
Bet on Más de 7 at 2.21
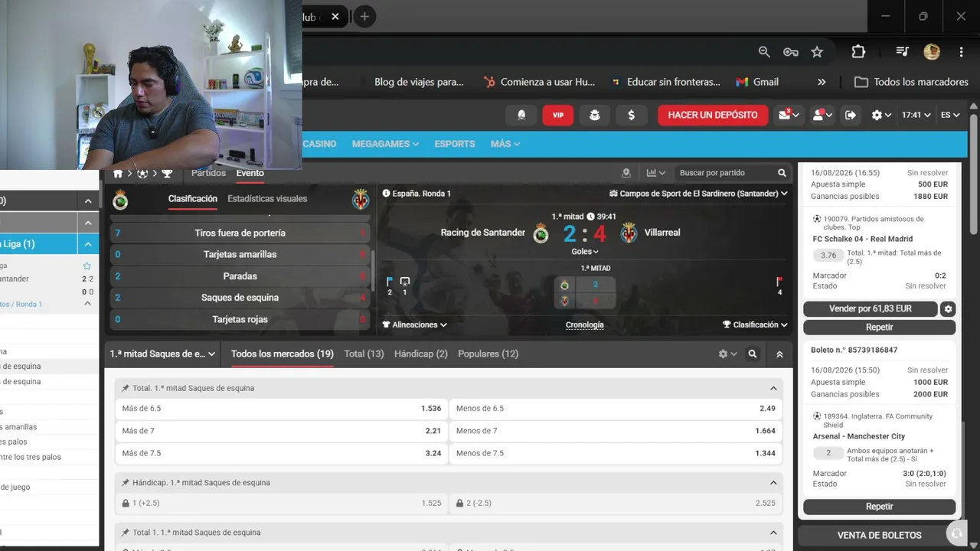pyautogui.click(x=282, y=431)
